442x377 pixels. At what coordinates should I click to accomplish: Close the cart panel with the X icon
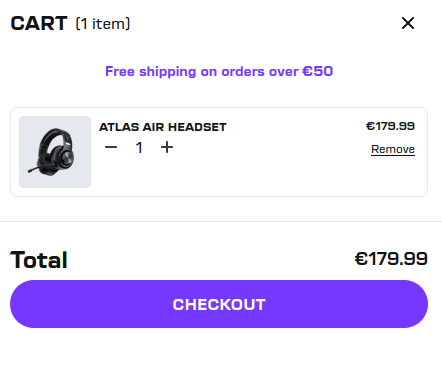coord(408,23)
